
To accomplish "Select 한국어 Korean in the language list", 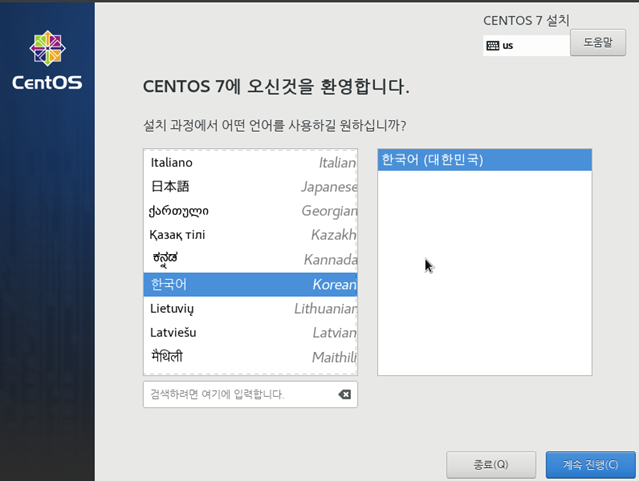I will coord(250,285).
